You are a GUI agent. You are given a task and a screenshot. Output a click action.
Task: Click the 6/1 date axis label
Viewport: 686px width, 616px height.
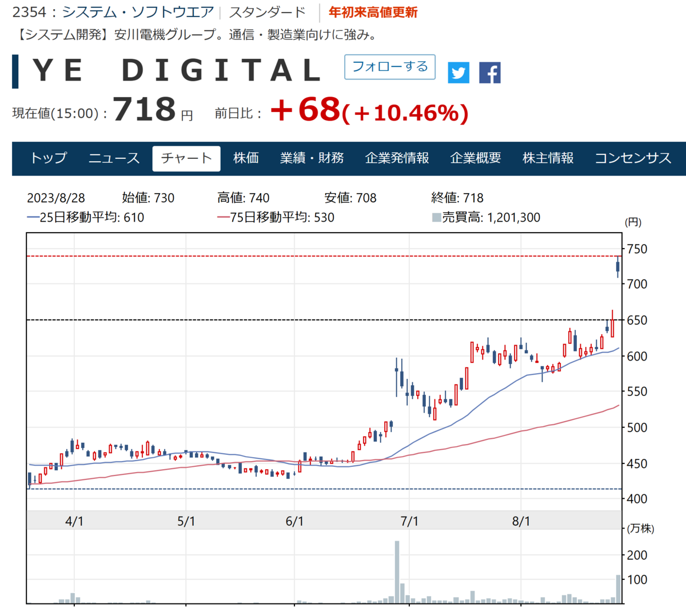(294, 521)
